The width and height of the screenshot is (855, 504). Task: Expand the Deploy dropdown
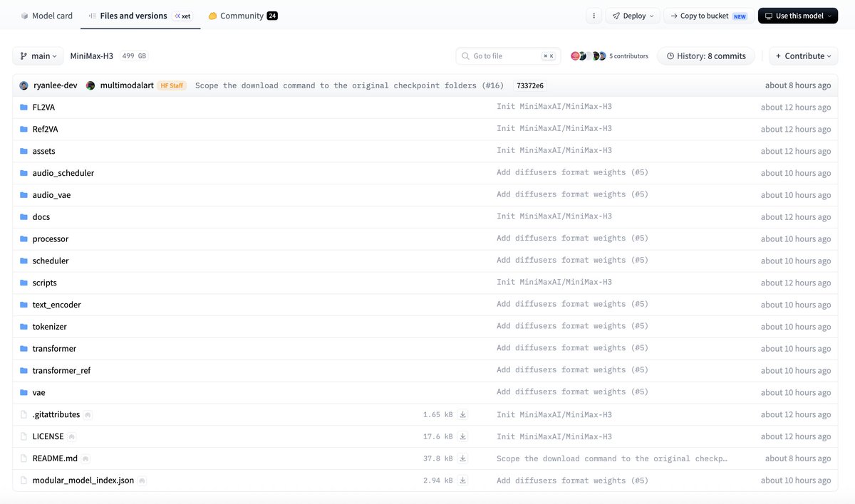click(x=633, y=16)
